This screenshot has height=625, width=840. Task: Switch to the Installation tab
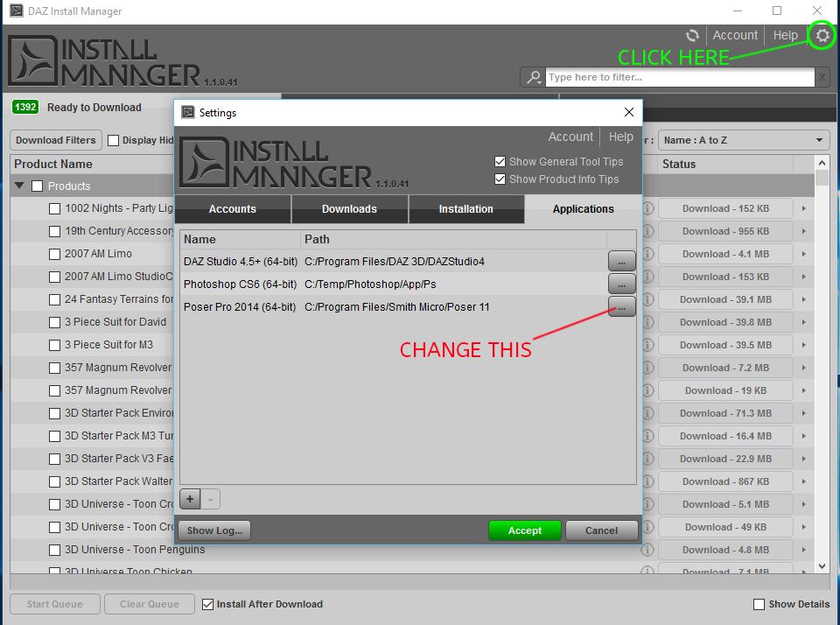click(x=466, y=209)
